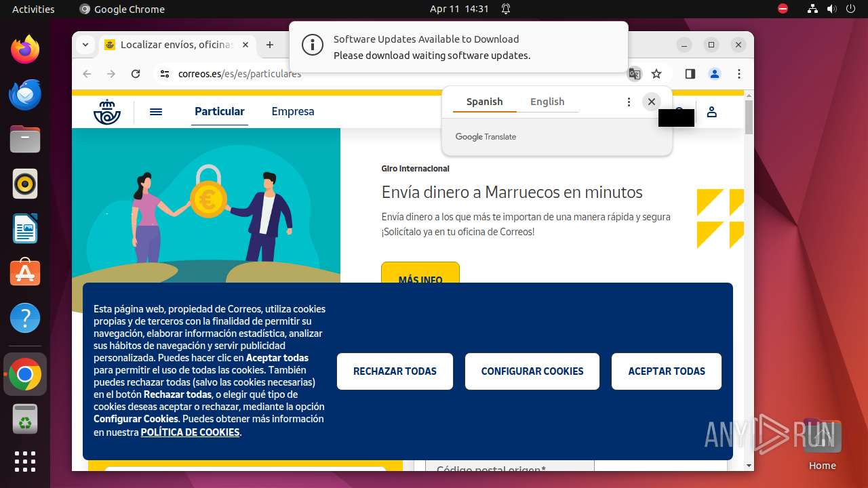
Task: Open the volume indicator in top bar
Action: (x=831, y=9)
